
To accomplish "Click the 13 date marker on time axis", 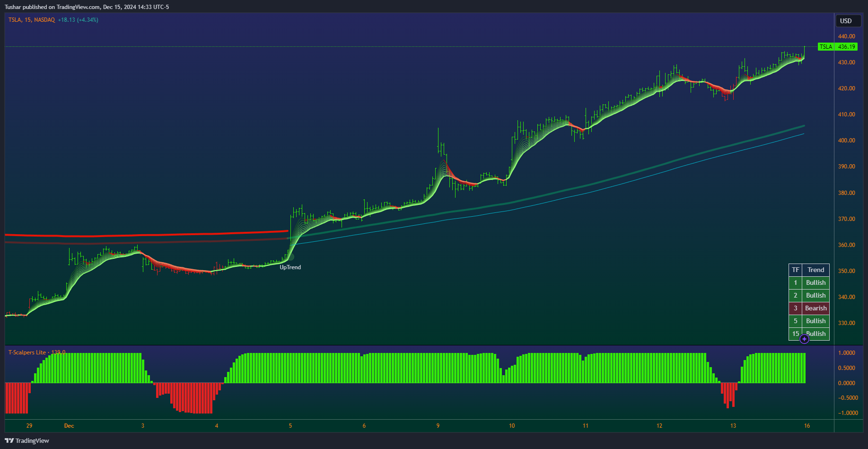I will pyautogui.click(x=733, y=426).
